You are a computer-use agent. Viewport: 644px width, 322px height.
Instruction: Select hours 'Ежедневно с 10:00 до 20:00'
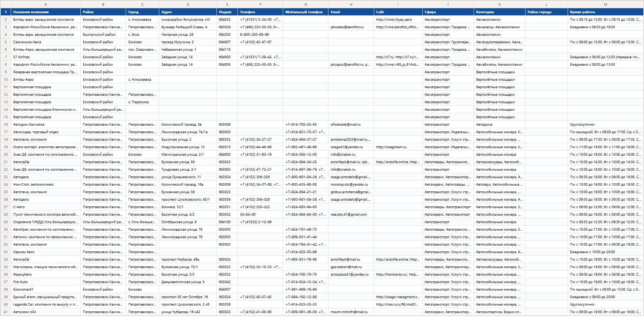[x=605, y=252]
